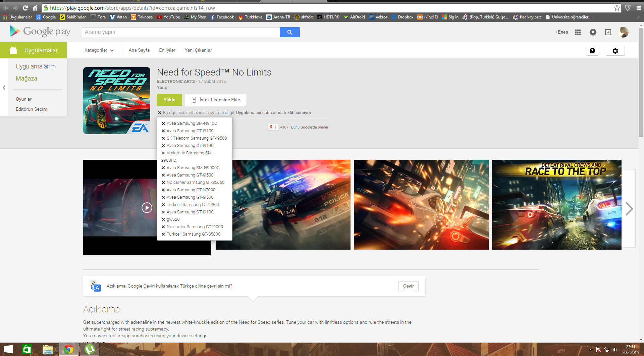Open Windows Store from taskbar
Image resolution: width=644 pixels, height=356 pixels.
tap(27, 349)
